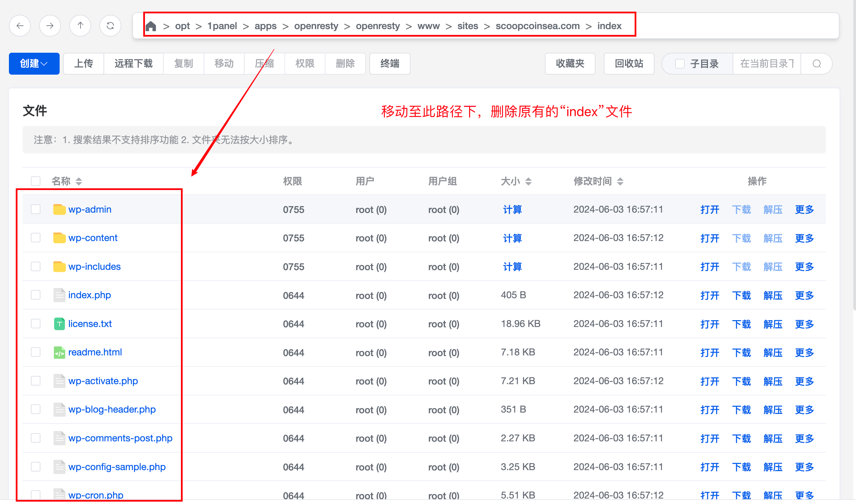Screen dimensions: 856x504
Task: Go back with the left arrow button
Action: pyautogui.click(x=20, y=26)
